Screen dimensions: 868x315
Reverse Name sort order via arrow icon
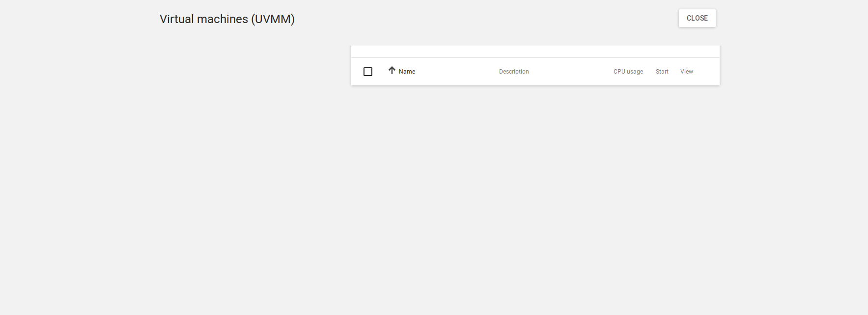pyautogui.click(x=392, y=71)
